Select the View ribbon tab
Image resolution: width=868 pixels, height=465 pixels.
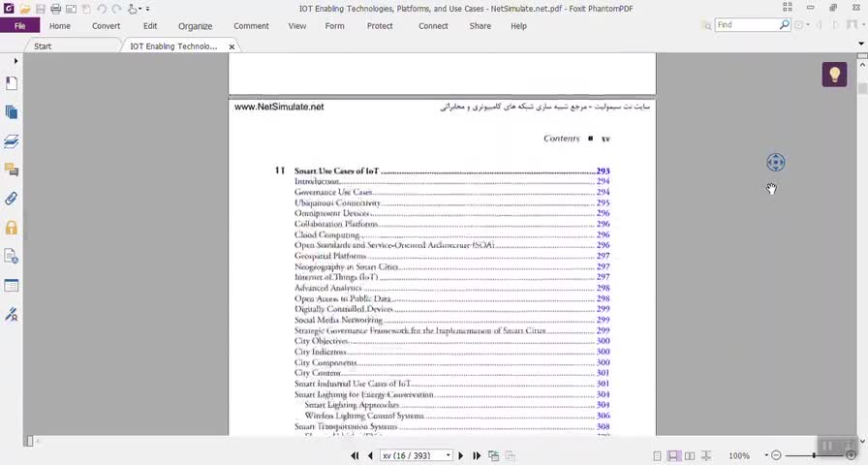coord(297,26)
